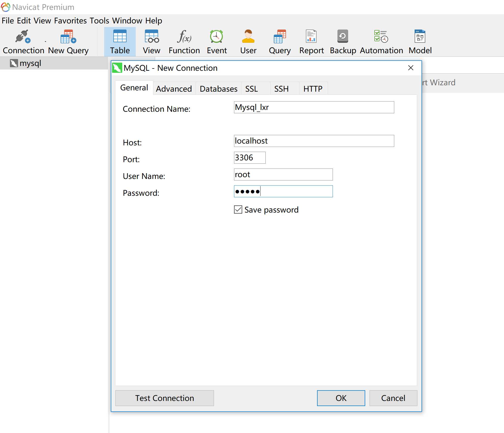
Task: Click the Connection Name input field
Action: tap(314, 107)
